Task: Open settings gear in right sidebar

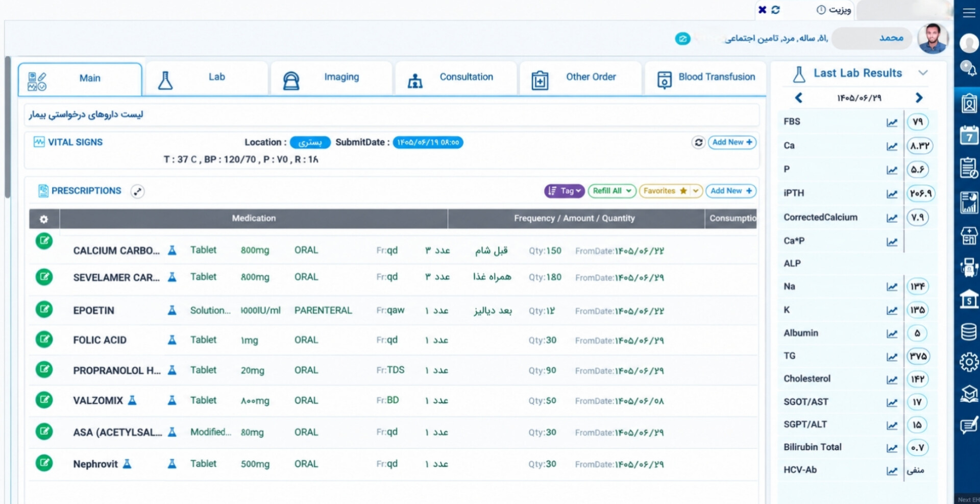Action: pos(968,362)
